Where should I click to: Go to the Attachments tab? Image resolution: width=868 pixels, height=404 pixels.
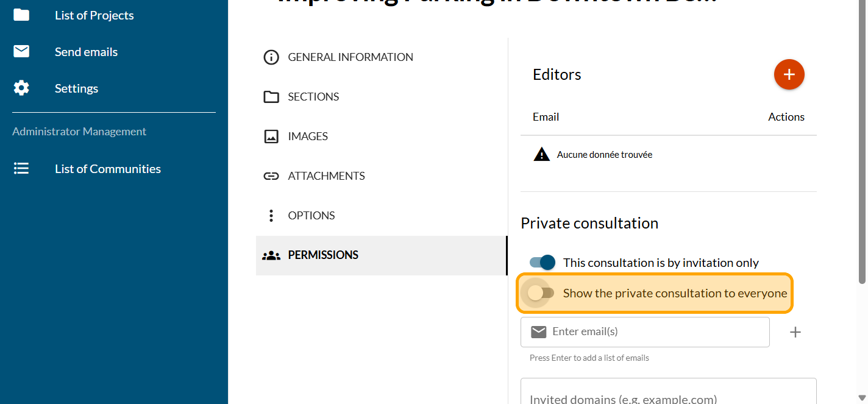(x=326, y=176)
